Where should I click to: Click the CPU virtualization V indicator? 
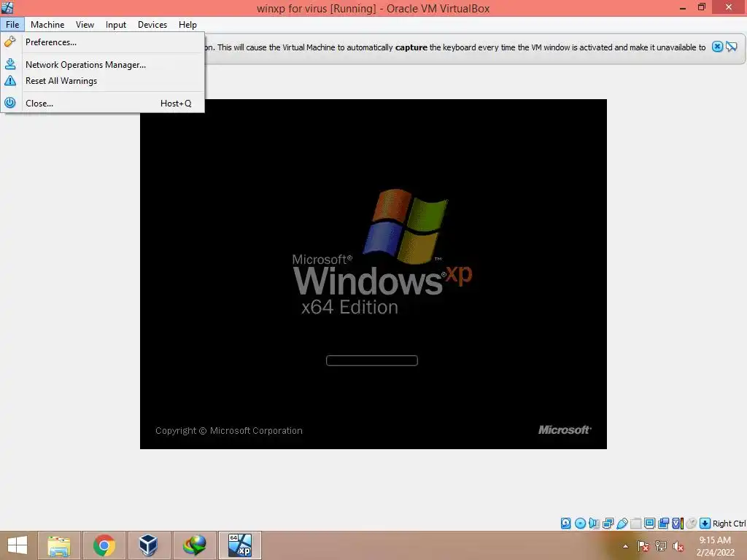678,524
